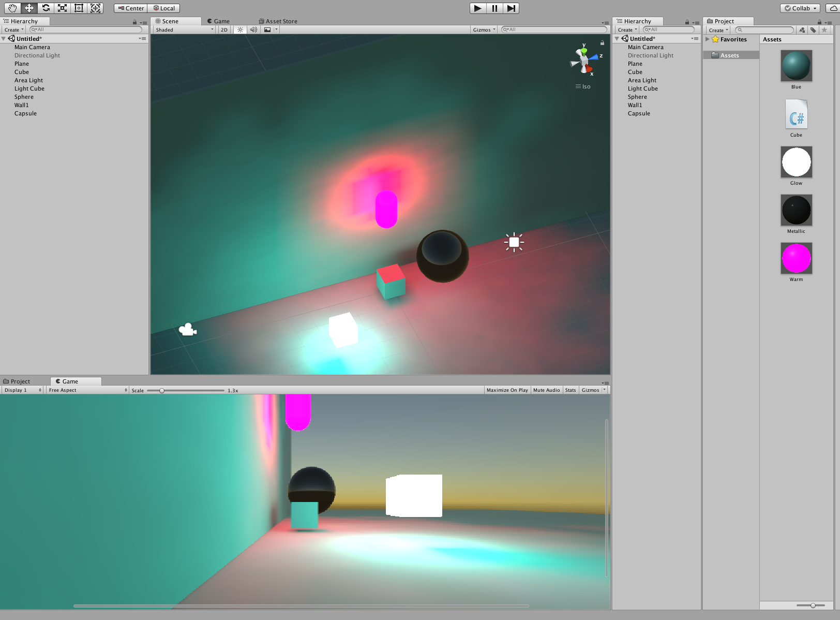This screenshot has width=840, height=620.
Task: Focus the left Hierarchy search field
Action: point(86,30)
